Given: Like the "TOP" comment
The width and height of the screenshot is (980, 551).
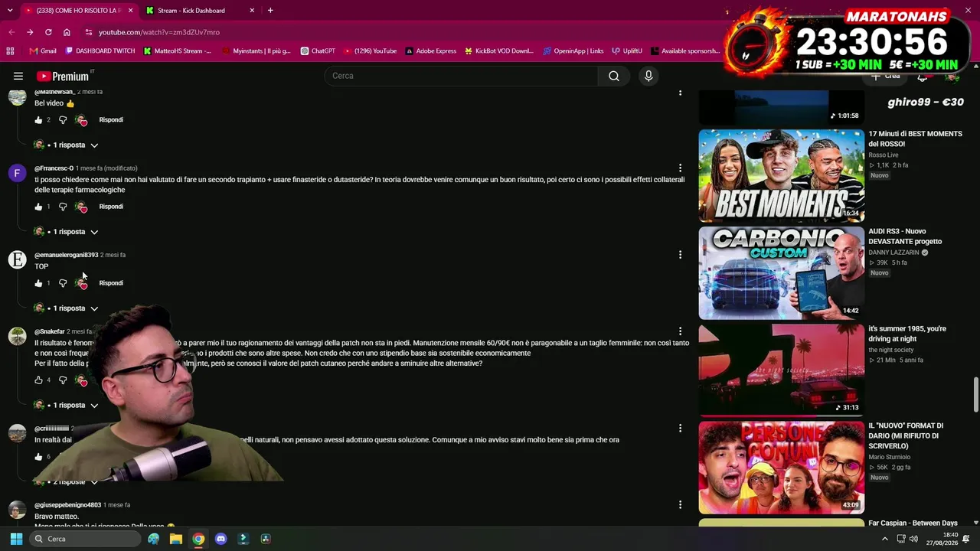Looking at the screenshot, I should click(38, 283).
